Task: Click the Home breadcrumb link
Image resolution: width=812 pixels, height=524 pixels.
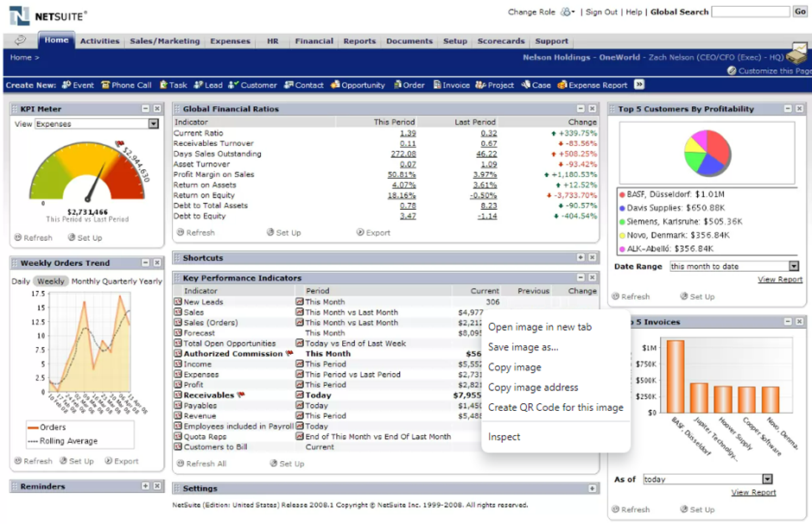Action: point(21,58)
